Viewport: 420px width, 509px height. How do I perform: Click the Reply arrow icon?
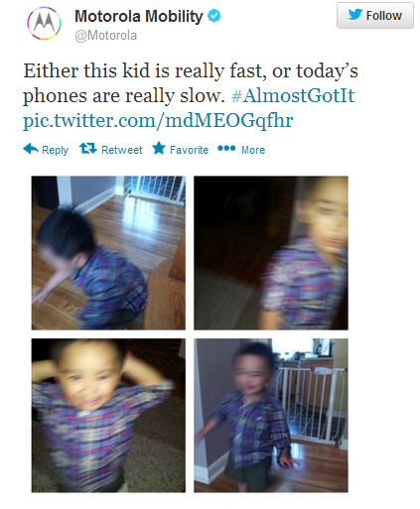(x=31, y=149)
